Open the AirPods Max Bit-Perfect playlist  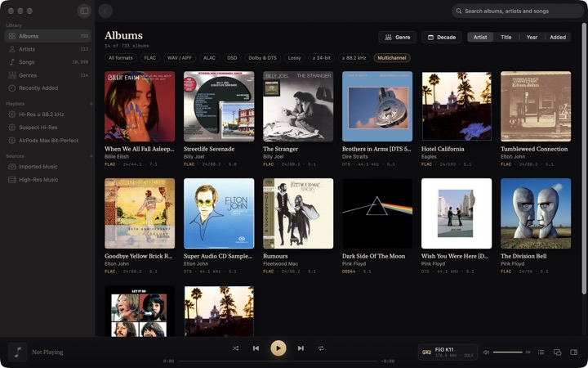coord(47,141)
